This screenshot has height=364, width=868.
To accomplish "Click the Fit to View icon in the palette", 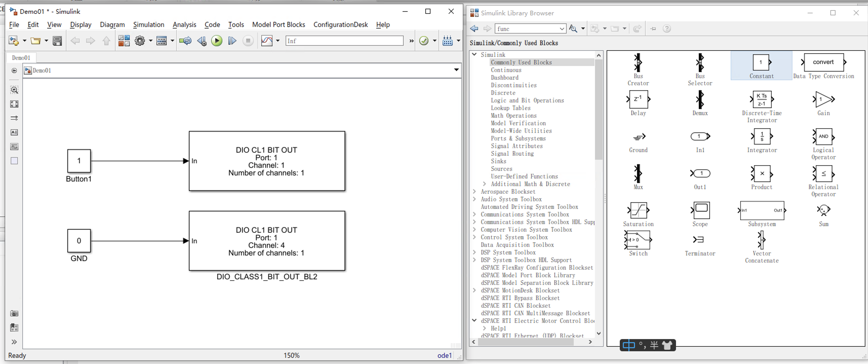I will pyautogui.click(x=14, y=104).
